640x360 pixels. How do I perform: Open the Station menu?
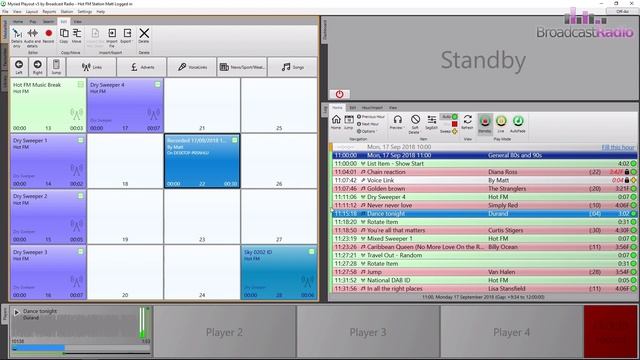(67, 11)
